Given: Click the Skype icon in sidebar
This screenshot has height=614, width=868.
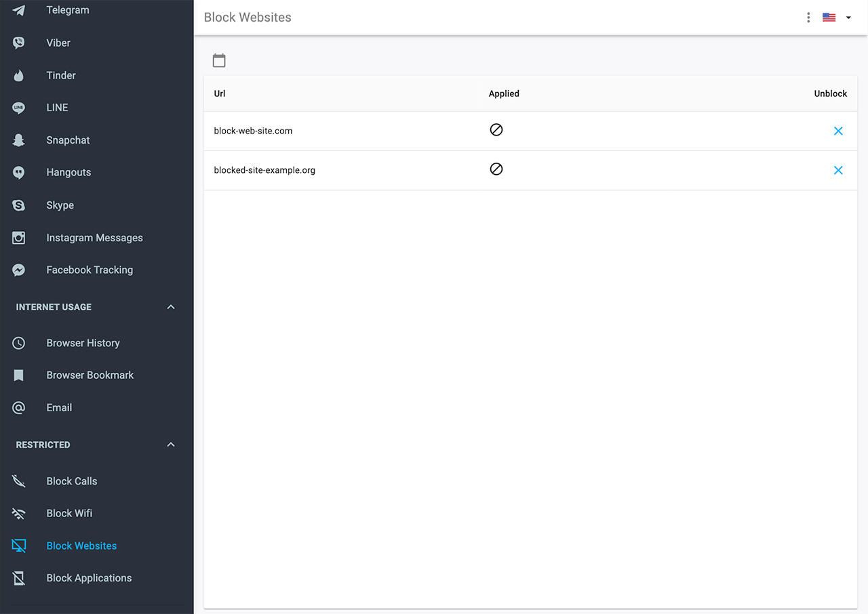Looking at the screenshot, I should point(19,205).
